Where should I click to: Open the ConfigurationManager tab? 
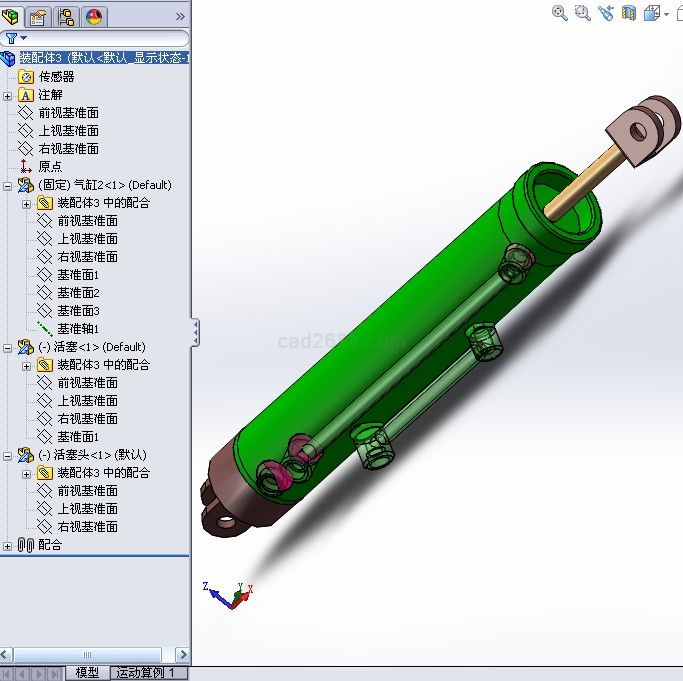tap(67, 16)
